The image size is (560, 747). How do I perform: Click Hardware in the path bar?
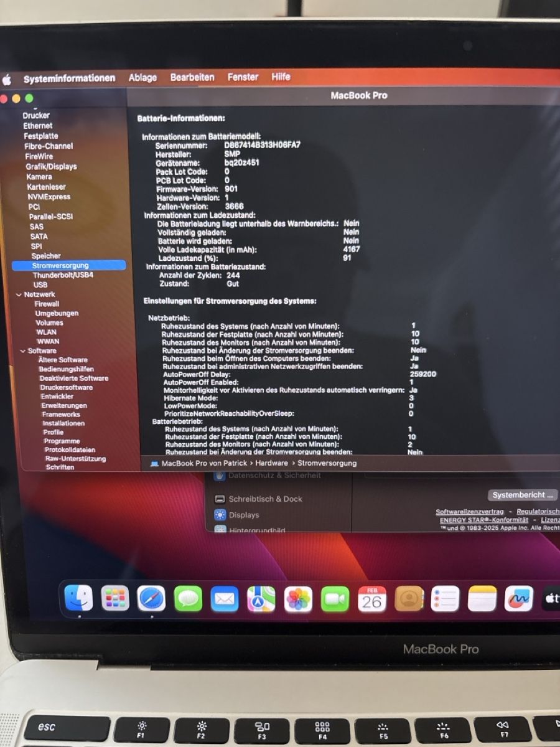pyautogui.click(x=271, y=463)
